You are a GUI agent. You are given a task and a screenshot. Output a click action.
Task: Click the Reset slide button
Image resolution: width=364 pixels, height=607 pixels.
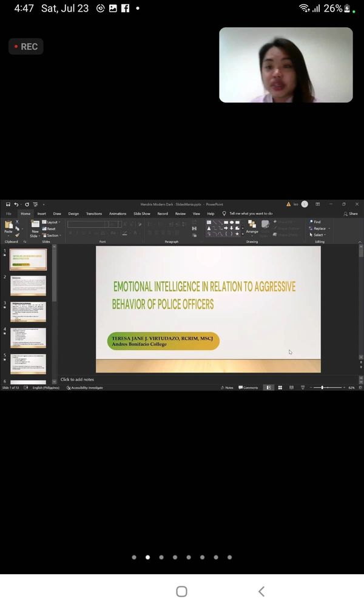pyautogui.click(x=50, y=229)
